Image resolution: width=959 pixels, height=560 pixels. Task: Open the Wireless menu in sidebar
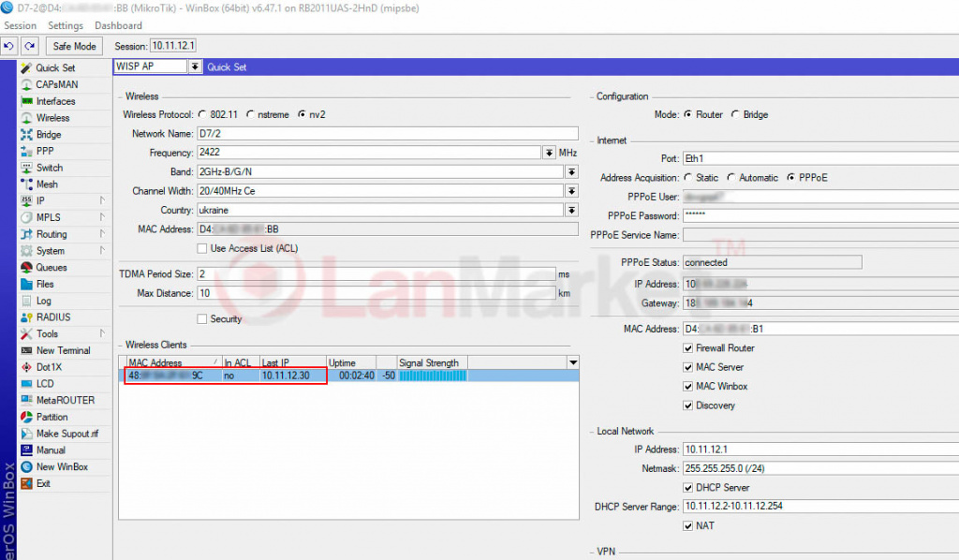[52, 118]
